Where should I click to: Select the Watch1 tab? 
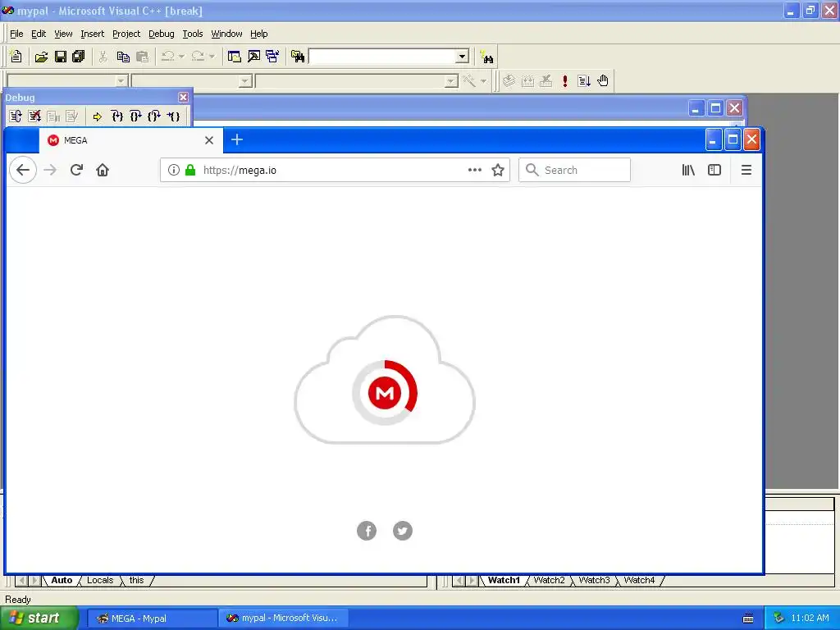pos(504,580)
